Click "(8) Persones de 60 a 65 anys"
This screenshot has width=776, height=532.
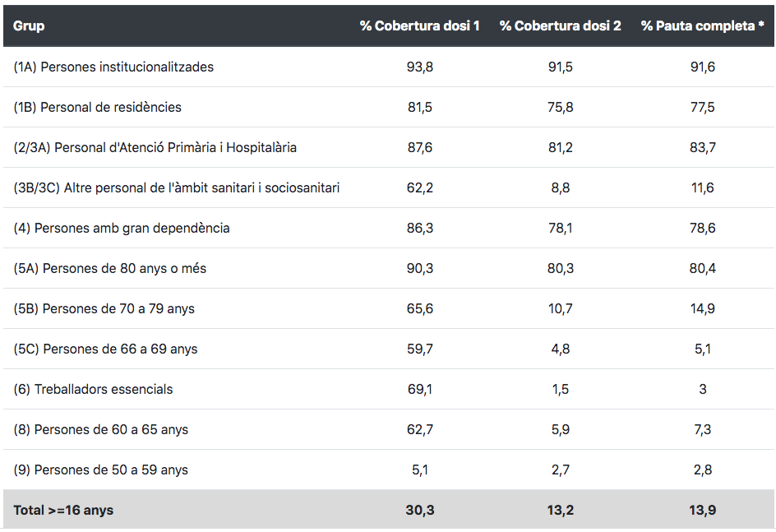click(100, 429)
